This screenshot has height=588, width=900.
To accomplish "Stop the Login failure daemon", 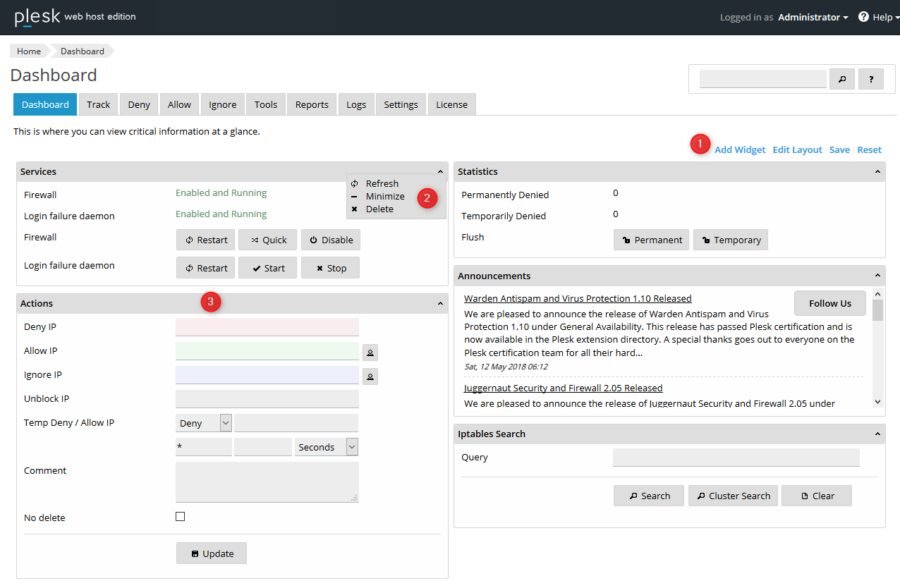I will [330, 268].
